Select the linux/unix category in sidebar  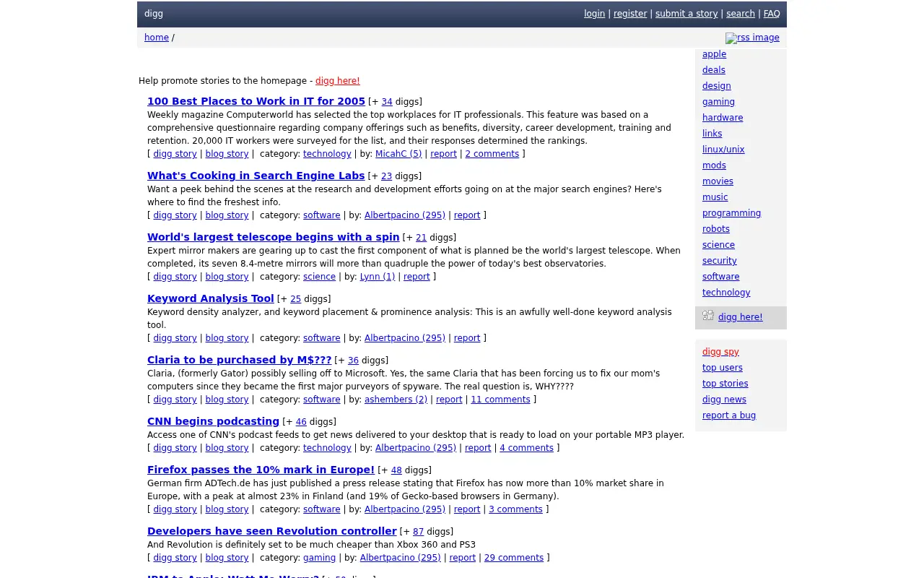[x=723, y=150]
